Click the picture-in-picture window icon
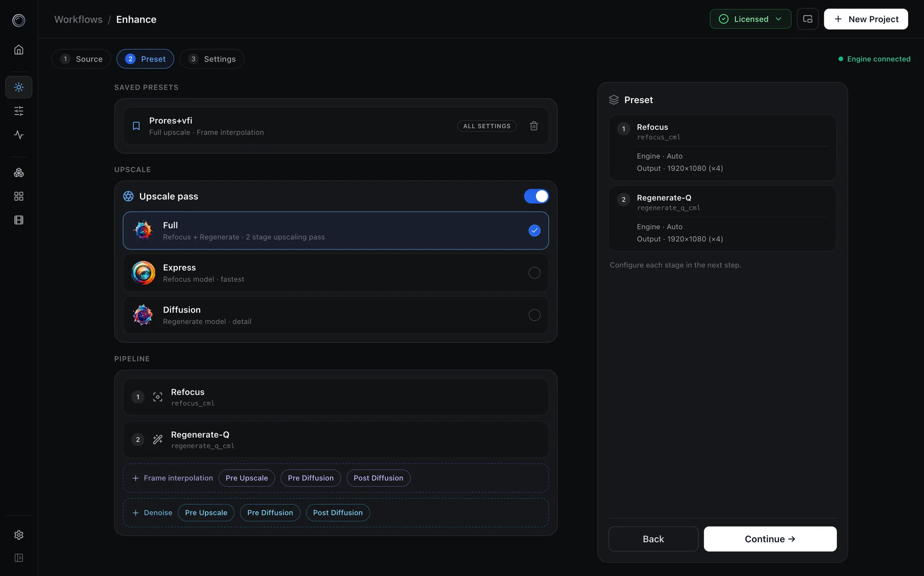Screen dimensions: 924x576 [808, 19]
